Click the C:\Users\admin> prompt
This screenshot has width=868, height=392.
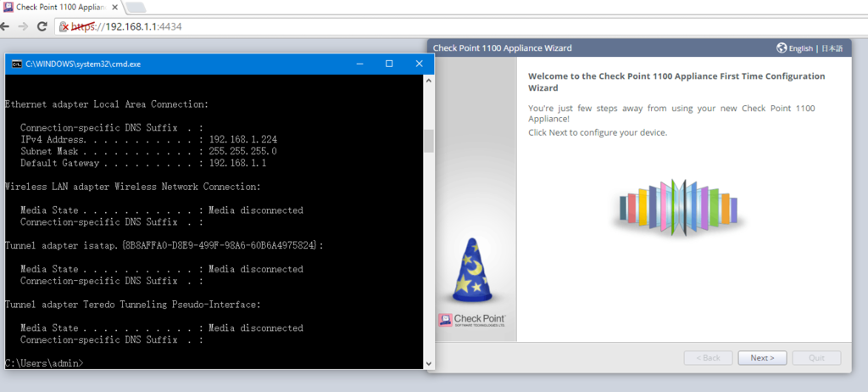tap(44, 363)
